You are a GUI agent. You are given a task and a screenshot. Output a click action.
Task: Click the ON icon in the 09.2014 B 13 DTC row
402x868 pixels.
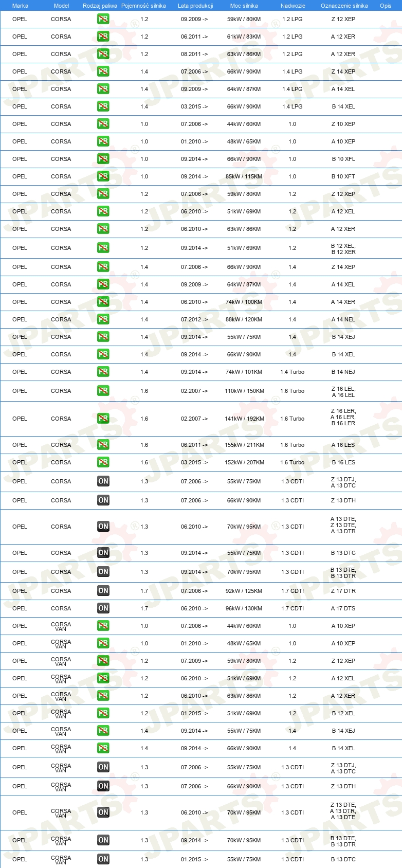(x=103, y=553)
